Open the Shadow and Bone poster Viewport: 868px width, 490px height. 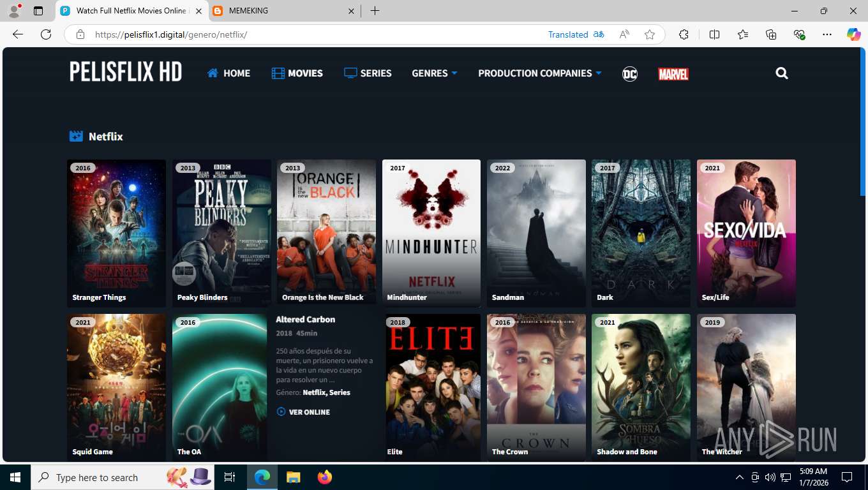click(x=641, y=387)
